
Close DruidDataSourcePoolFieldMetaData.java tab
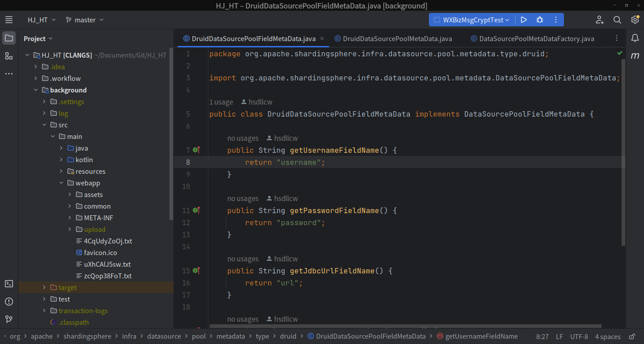tap(322, 39)
